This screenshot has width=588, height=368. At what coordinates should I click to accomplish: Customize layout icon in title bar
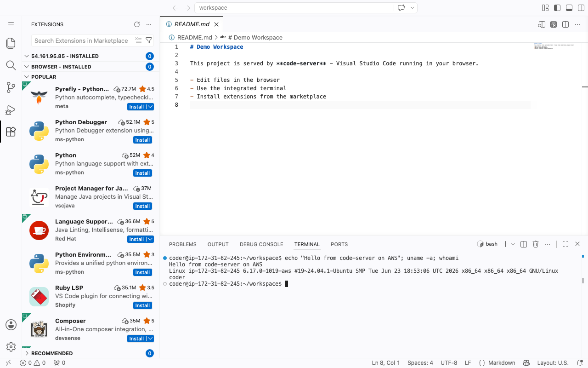[x=545, y=8]
